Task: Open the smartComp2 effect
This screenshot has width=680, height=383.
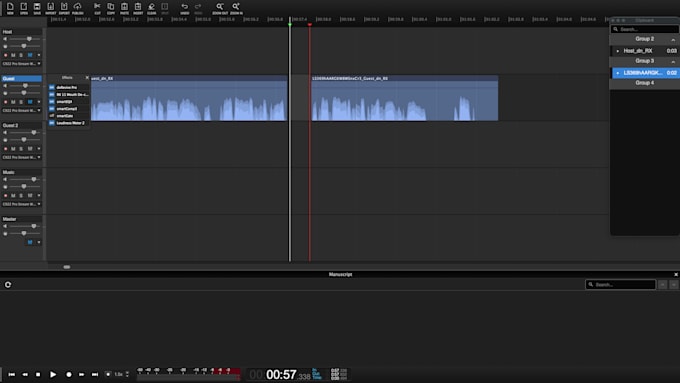Action: click(x=67, y=109)
